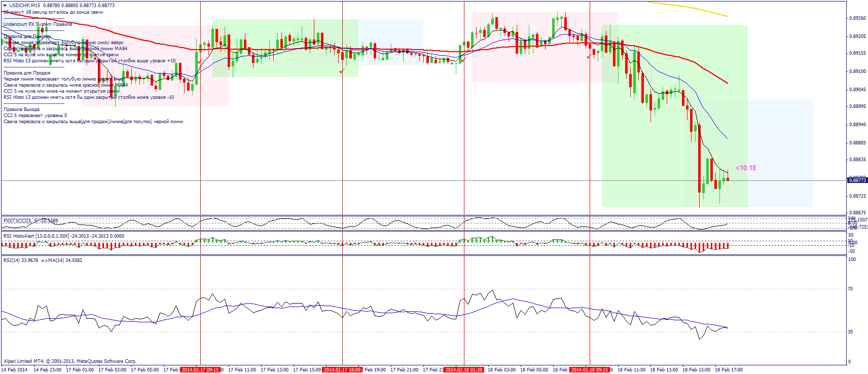Image resolution: width=868 pixels, height=374 pixels.
Task: Click the RSI Histo rule with level -10
Action: click(x=89, y=97)
